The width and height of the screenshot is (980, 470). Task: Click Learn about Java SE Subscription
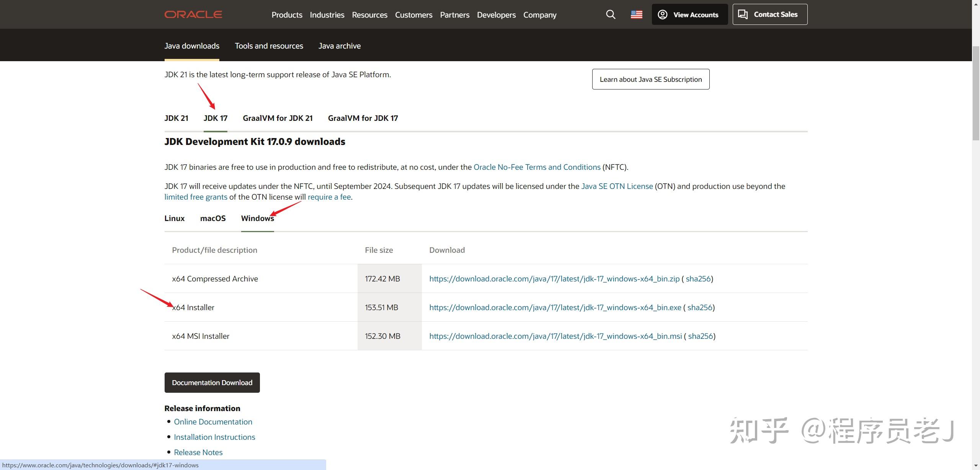point(650,79)
